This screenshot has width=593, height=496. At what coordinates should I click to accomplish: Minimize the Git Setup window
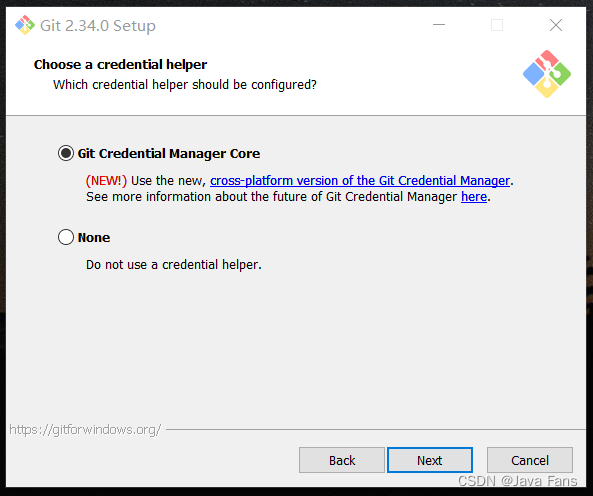(x=439, y=25)
